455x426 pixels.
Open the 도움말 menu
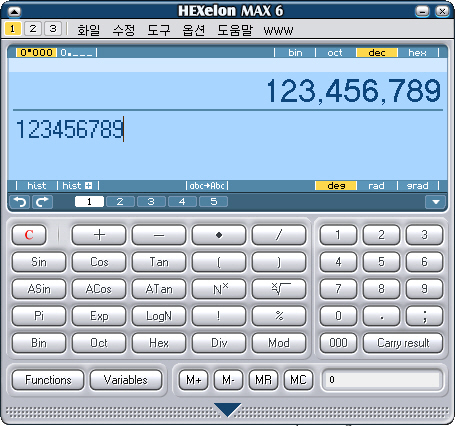click(x=235, y=30)
